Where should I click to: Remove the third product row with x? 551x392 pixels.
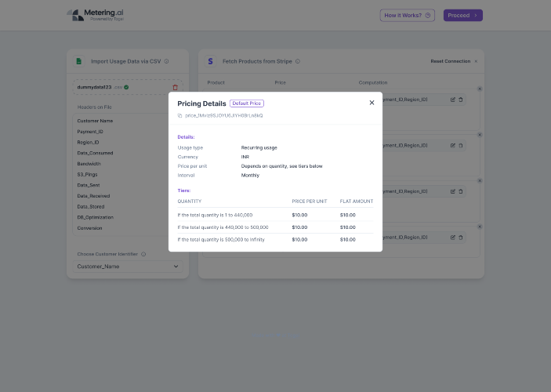tap(480, 180)
